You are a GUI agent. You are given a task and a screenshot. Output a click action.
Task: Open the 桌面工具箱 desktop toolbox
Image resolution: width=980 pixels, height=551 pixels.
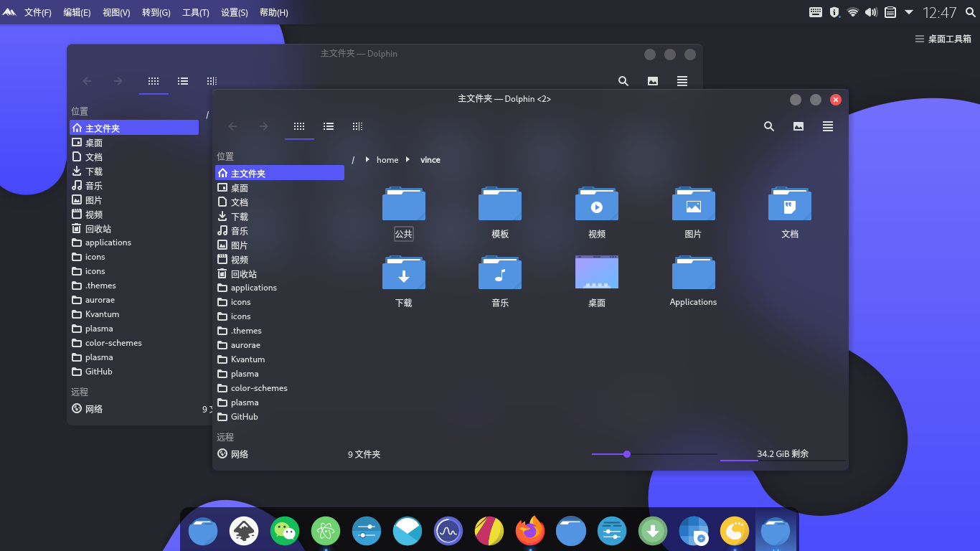pos(943,39)
